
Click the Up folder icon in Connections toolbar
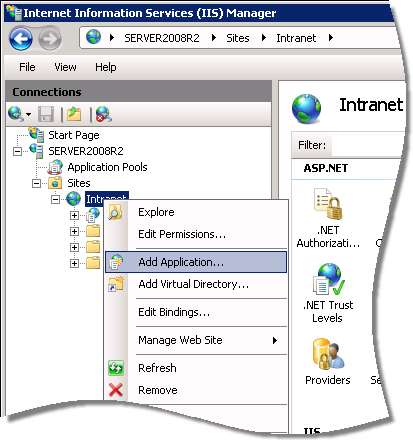click(x=74, y=114)
